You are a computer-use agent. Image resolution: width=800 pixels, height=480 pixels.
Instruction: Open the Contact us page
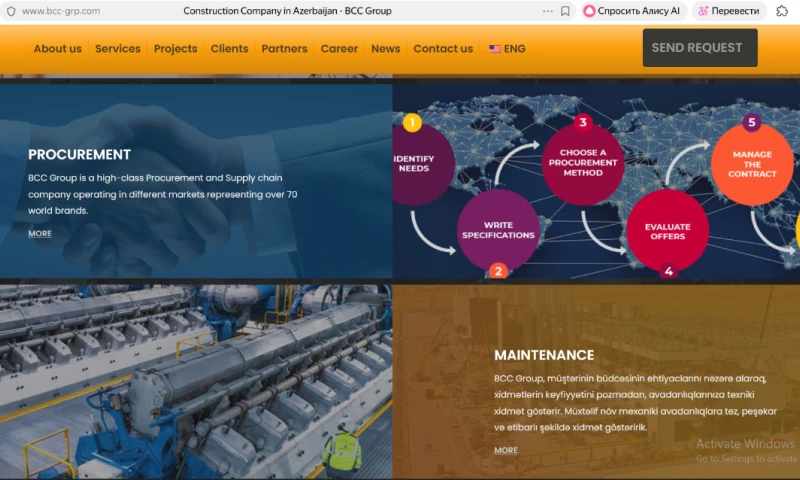click(x=443, y=48)
